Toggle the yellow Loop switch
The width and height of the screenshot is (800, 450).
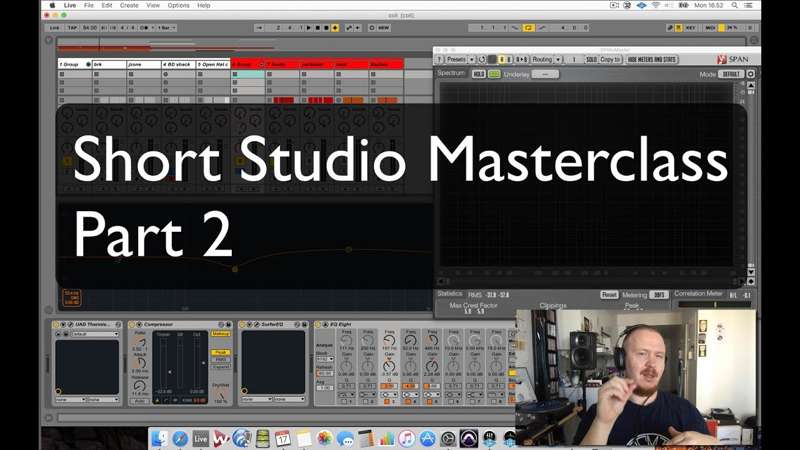pos(529,28)
